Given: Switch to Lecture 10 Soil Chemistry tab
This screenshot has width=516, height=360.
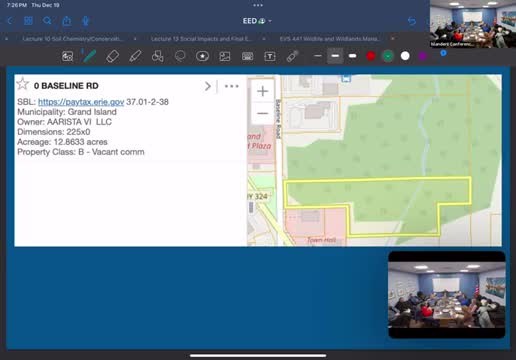Looking at the screenshot, I should [72, 39].
